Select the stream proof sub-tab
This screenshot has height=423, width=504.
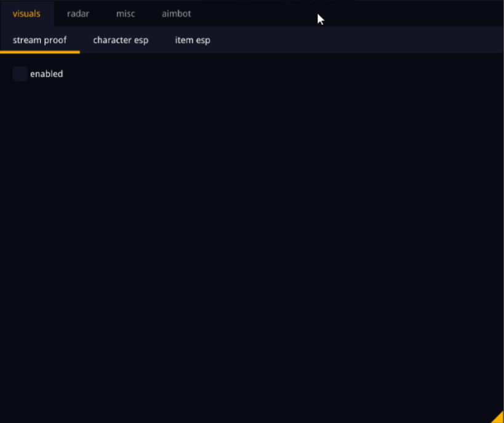tap(40, 40)
